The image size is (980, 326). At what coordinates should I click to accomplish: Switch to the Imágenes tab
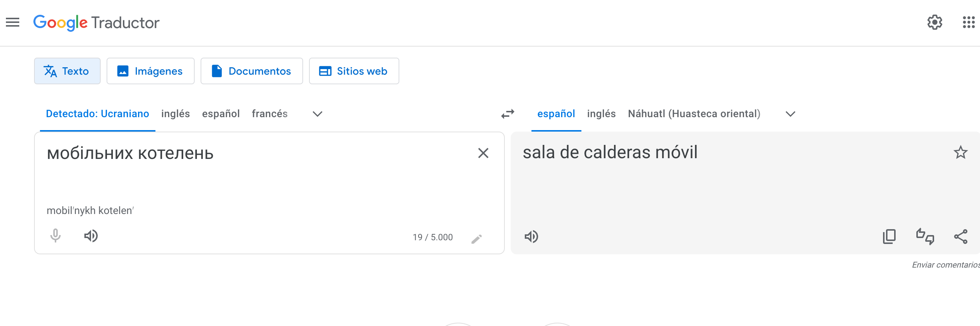click(151, 71)
